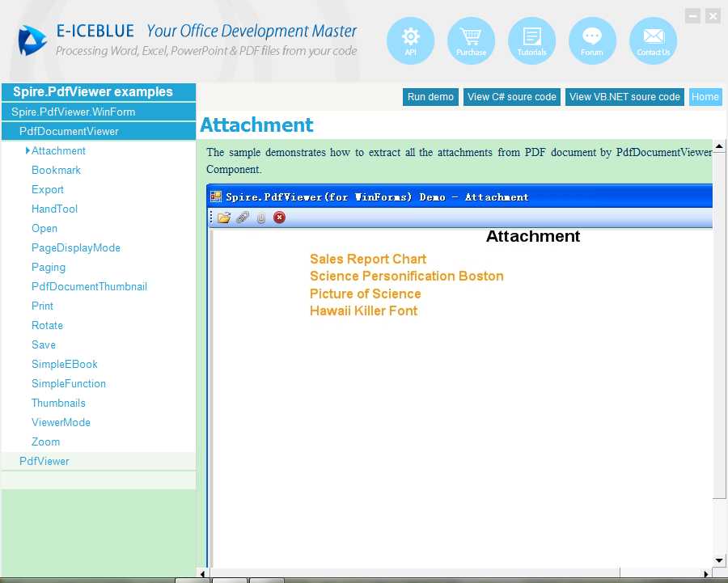Minimize the application window

(692, 16)
